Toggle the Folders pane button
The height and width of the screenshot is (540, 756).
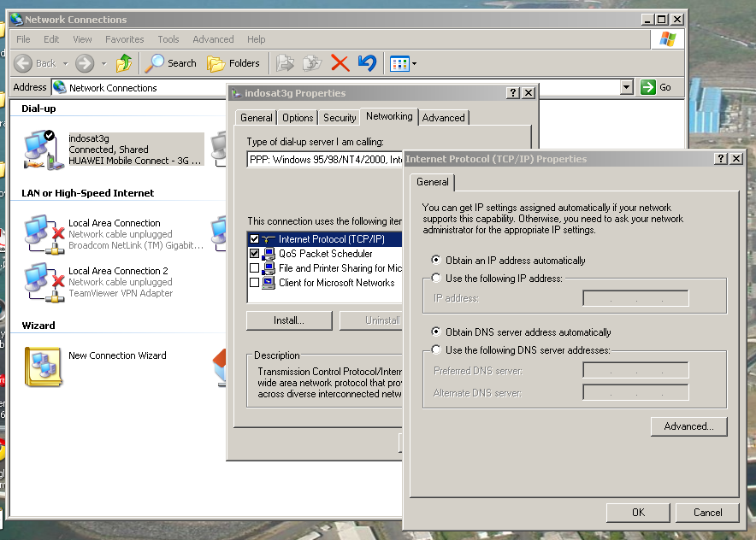233,63
